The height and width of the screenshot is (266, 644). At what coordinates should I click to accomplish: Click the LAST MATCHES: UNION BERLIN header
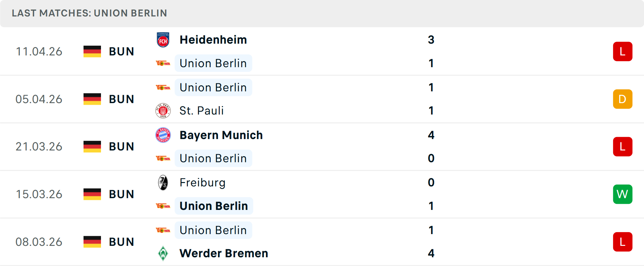click(89, 13)
